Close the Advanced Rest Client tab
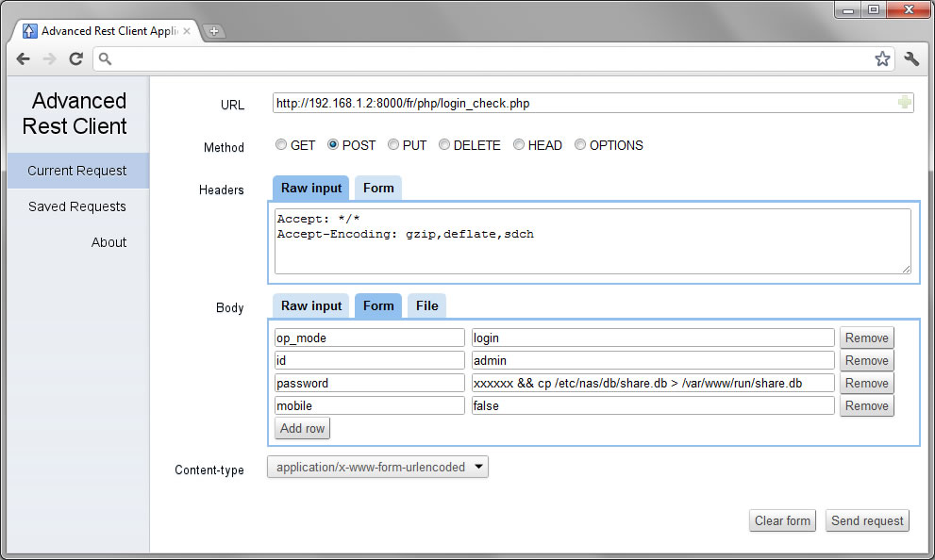 point(187,31)
